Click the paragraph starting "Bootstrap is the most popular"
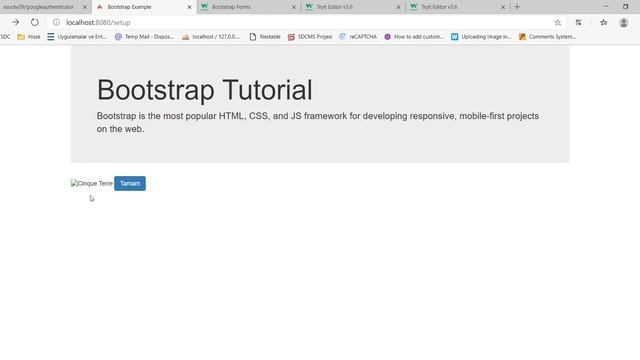 pyautogui.click(x=318, y=122)
